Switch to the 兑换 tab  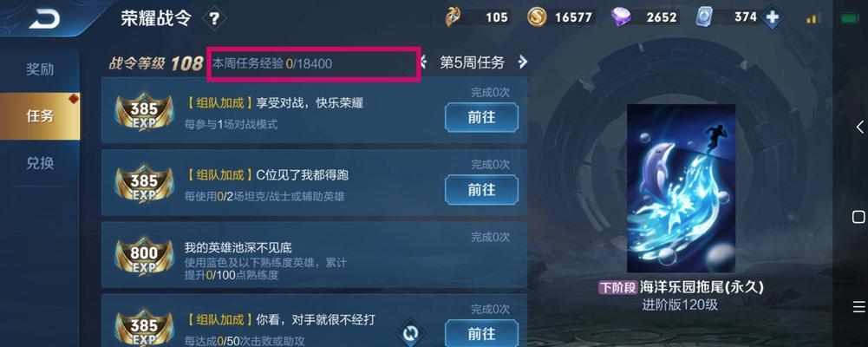pyautogui.click(x=40, y=163)
